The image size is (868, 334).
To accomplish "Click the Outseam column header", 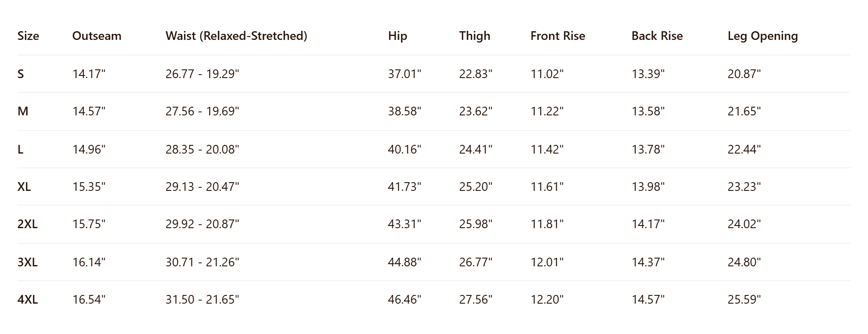I will click(97, 36).
